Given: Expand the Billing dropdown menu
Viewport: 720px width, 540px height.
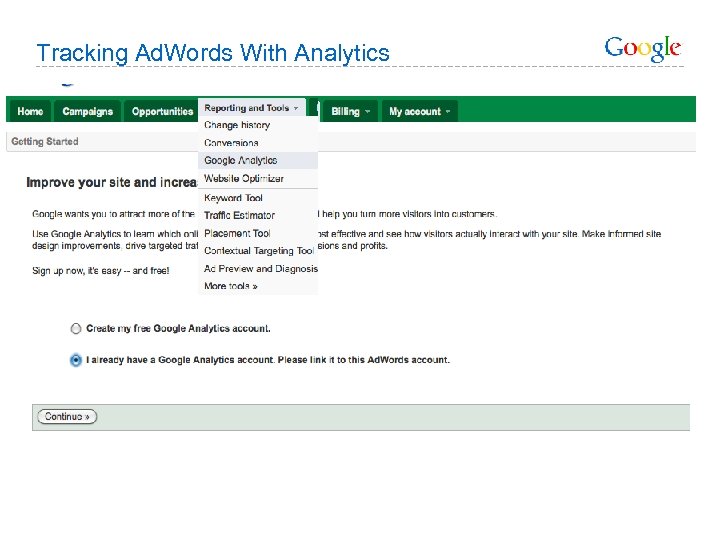Looking at the screenshot, I should click(351, 111).
